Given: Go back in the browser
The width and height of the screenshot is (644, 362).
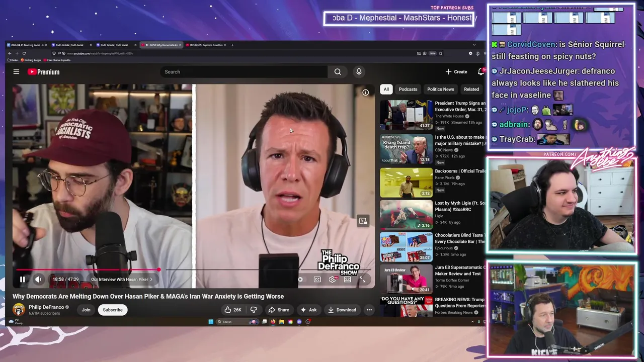Looking at the screenshot, I should point(10,53).
